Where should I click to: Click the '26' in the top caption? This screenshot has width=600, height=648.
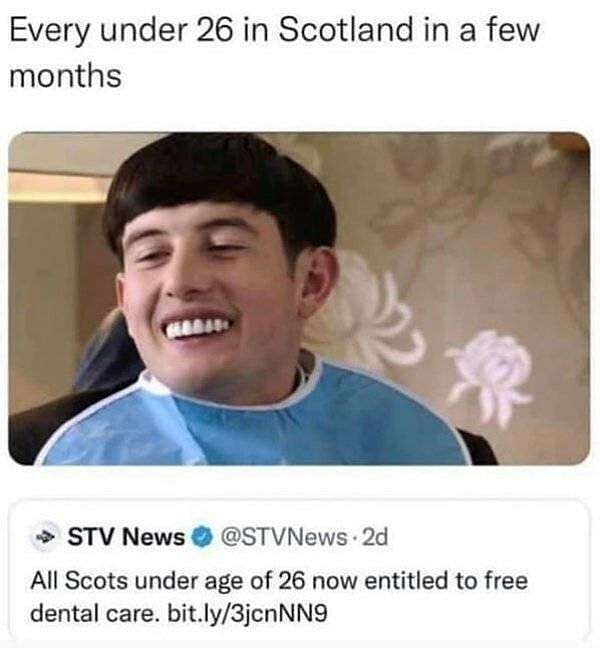tap(214, 31)
